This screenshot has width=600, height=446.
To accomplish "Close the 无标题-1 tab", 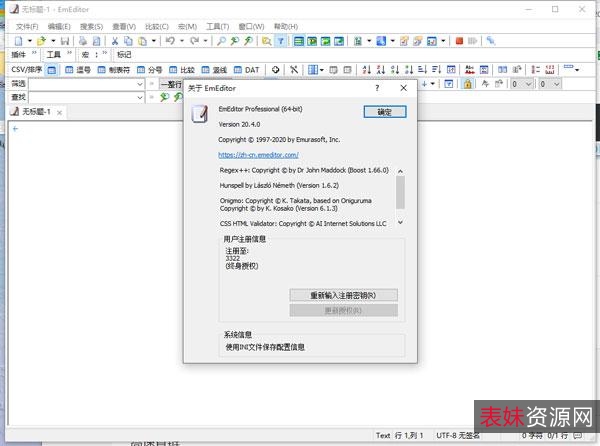I will pos(59,112).
